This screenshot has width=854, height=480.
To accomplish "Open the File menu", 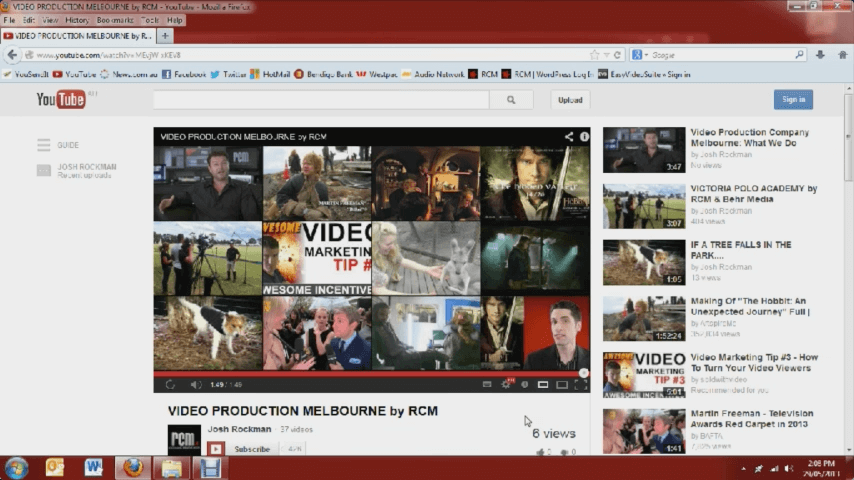I will (x=9, y=20).
